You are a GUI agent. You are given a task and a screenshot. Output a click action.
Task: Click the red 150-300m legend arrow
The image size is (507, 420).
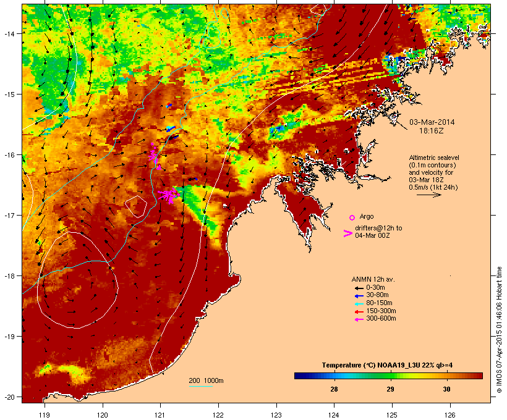(x=359, y=311)
